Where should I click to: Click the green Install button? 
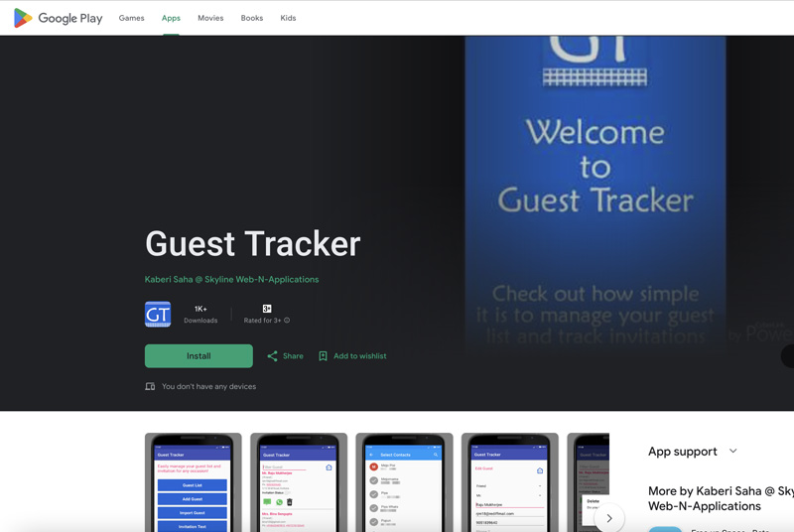(x=198, y=356)
